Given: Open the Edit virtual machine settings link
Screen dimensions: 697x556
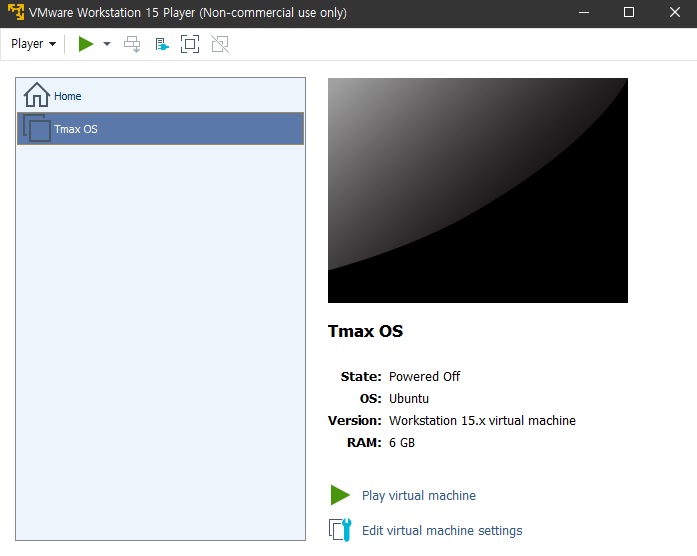Looking at the screenshot, I should [441, 531].
